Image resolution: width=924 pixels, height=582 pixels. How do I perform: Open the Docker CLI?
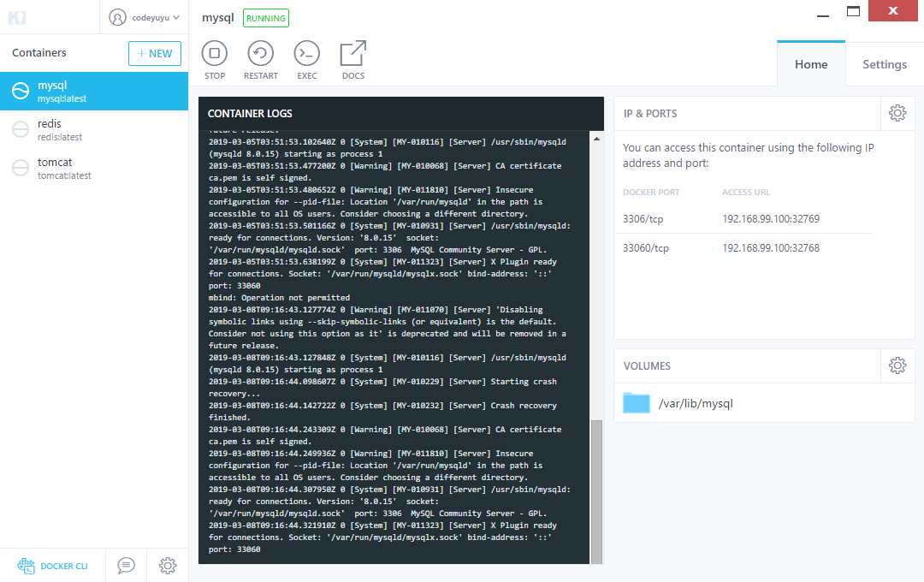pos(52,566)
